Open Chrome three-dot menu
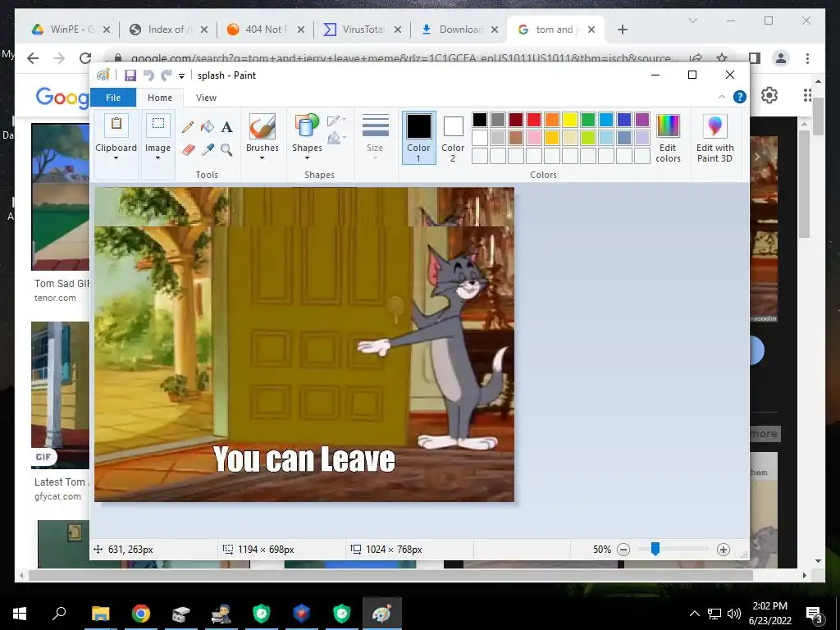Screen dimensions: 840x630 coord(807,58)
